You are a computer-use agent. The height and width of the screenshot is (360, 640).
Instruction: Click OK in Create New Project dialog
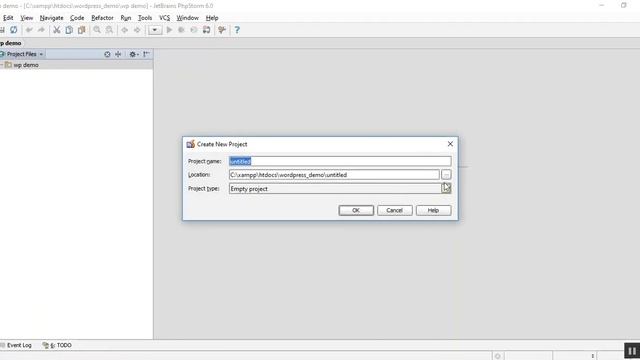[x=356, y=210]
